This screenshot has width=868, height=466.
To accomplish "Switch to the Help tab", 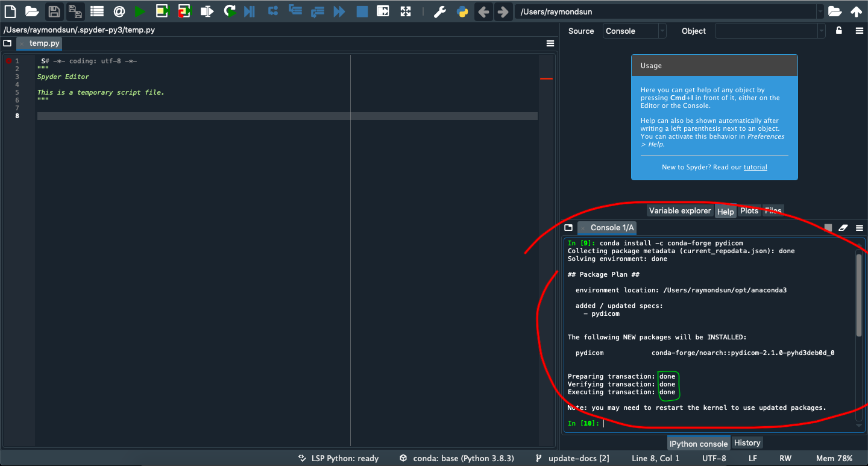I will (x=726, y=211).
